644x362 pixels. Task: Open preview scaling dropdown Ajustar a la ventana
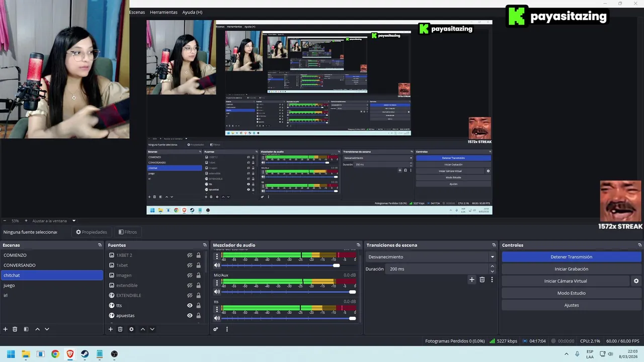click(x=54, y=221)
